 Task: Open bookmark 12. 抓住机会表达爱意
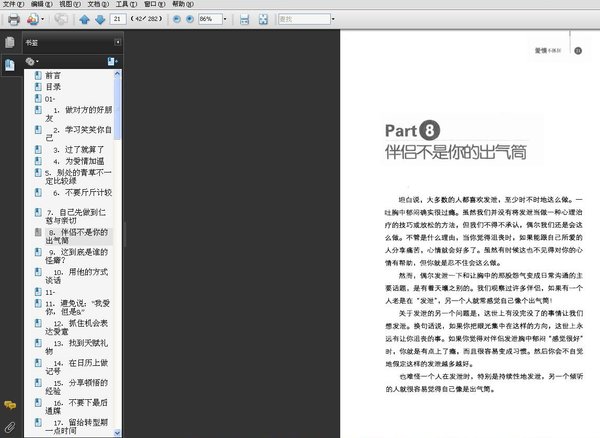pyautogui.click(x=77, y=327)
